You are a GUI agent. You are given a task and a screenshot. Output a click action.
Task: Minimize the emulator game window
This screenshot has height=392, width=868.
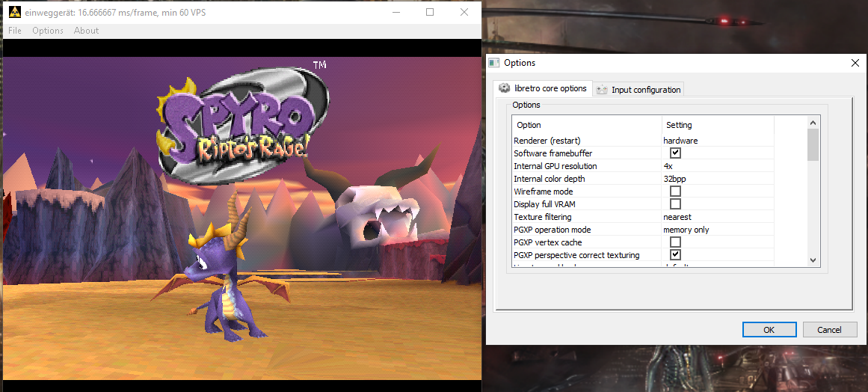point(395,12)
